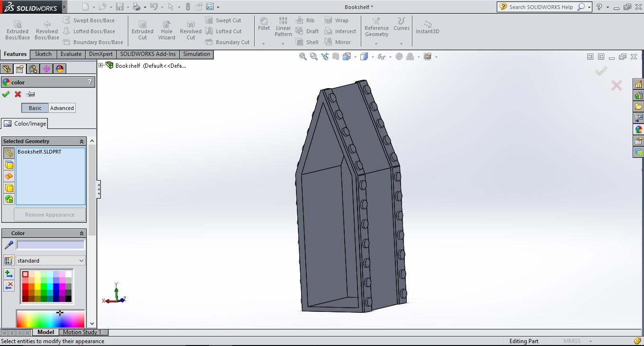Viewport: 644px width, 346px height.
Task: Open the Simulation tab
Action: point(197,54)
